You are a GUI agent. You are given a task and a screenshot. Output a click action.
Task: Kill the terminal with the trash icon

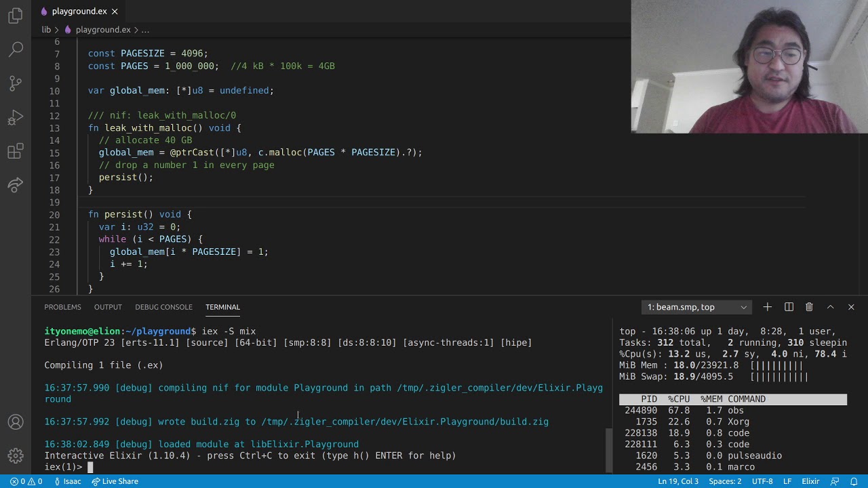(809, 307)
